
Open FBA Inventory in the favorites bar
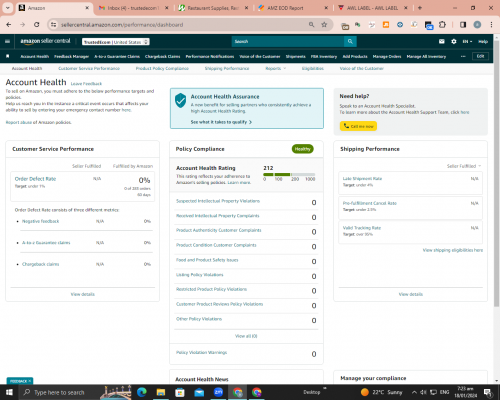point(324,56)
